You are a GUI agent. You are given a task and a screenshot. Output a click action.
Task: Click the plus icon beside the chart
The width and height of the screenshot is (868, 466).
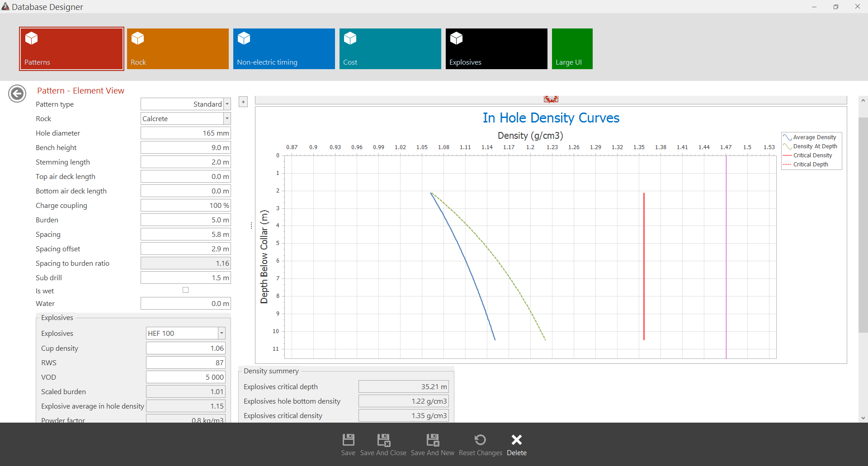(243, 102)
